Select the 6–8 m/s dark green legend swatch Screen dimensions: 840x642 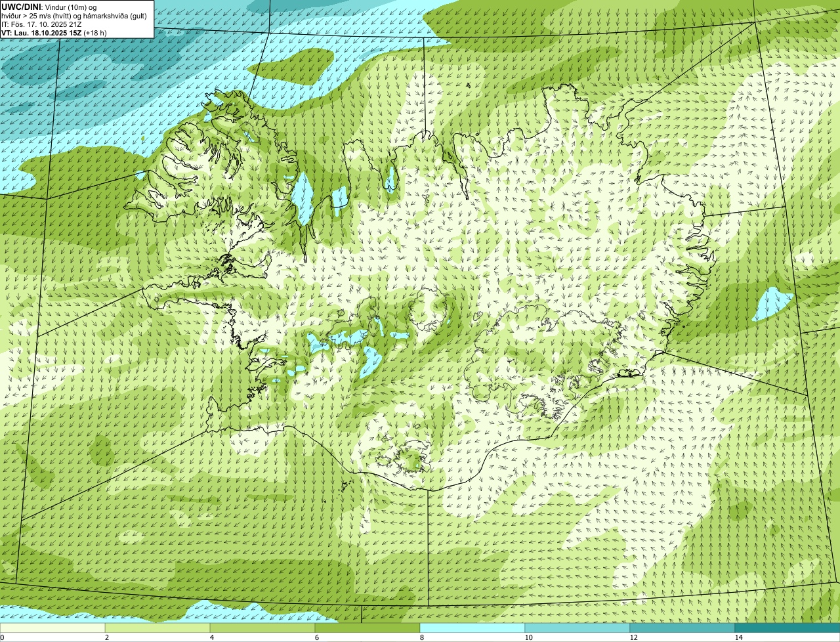[x=367, y=628]
